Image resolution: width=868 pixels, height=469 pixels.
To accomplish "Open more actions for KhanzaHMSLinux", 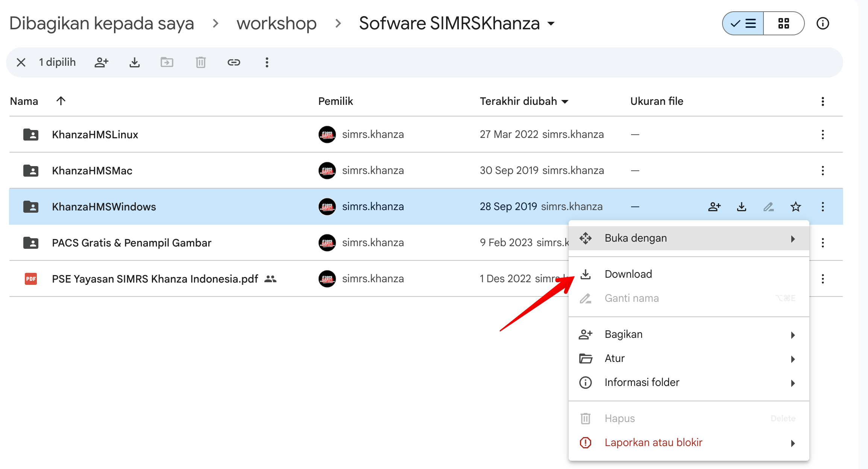I will click(x=823, y=135).
